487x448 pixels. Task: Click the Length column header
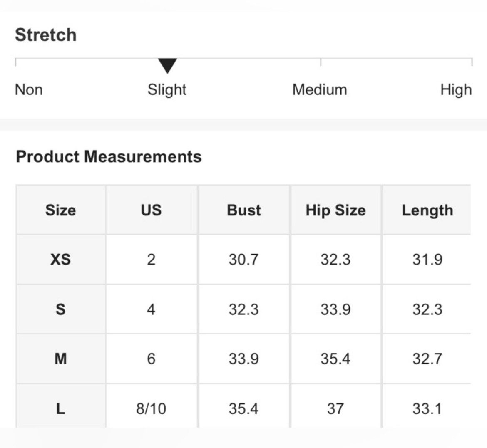[x=427, y=210]
